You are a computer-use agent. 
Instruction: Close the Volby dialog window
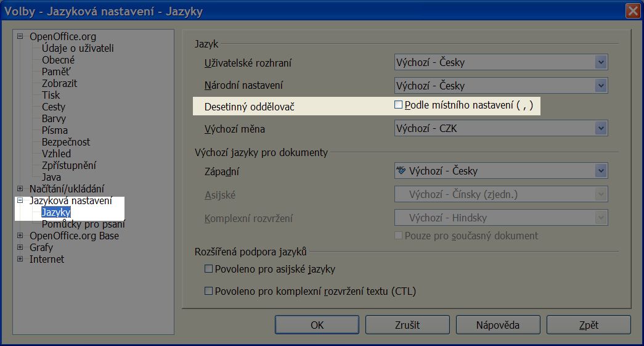[633, 10]
